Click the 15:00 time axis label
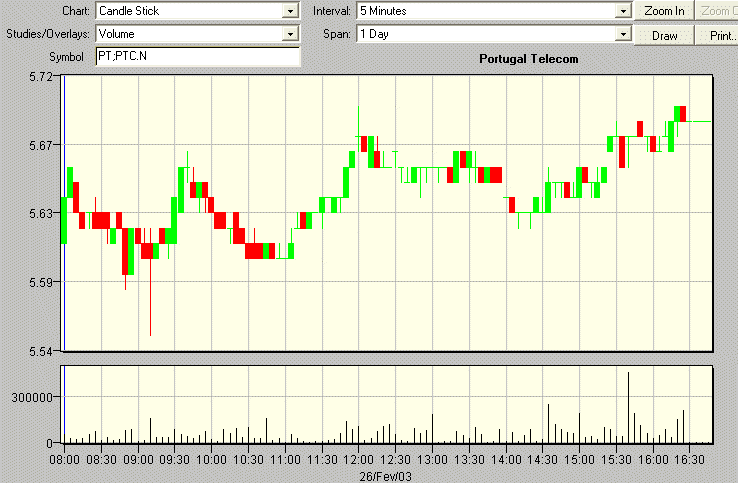This screenshot has height=483, width=738. [x=579, y=459]
